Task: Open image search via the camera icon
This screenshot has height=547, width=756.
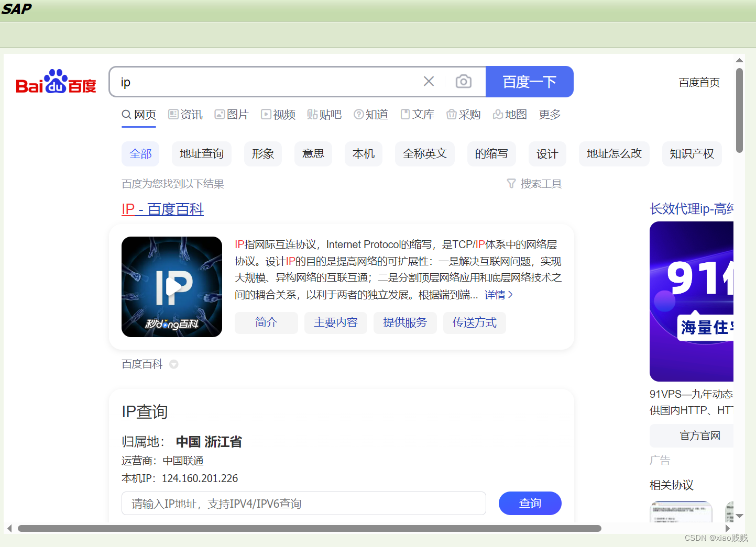Action: (x=463, y=81)
